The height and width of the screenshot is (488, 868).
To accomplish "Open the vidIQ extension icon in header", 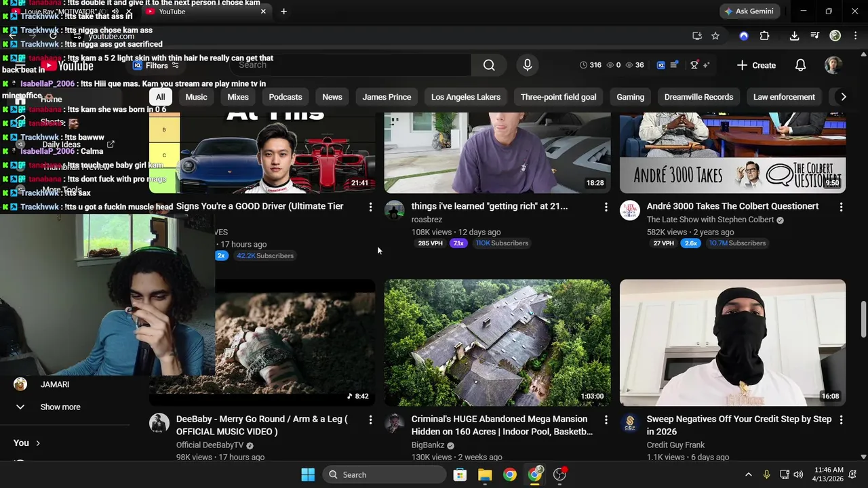I will 661,65.
